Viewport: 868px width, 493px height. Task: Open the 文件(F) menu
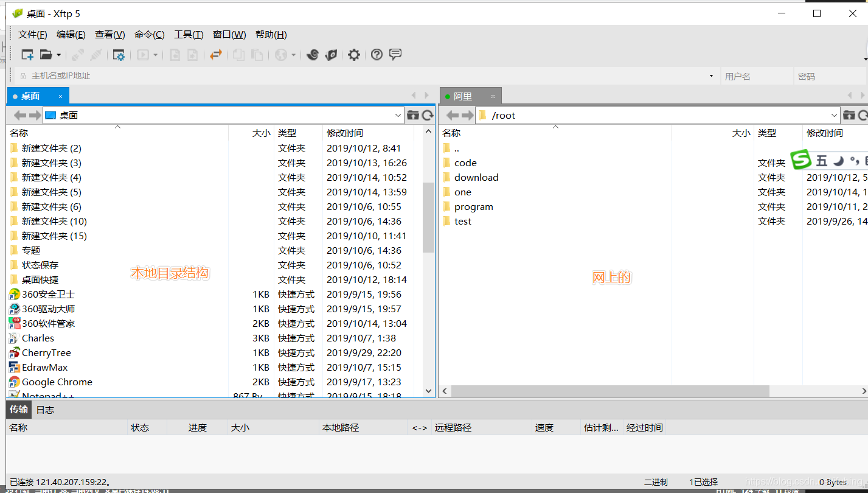pyautogui.click(x=33, y=35)
